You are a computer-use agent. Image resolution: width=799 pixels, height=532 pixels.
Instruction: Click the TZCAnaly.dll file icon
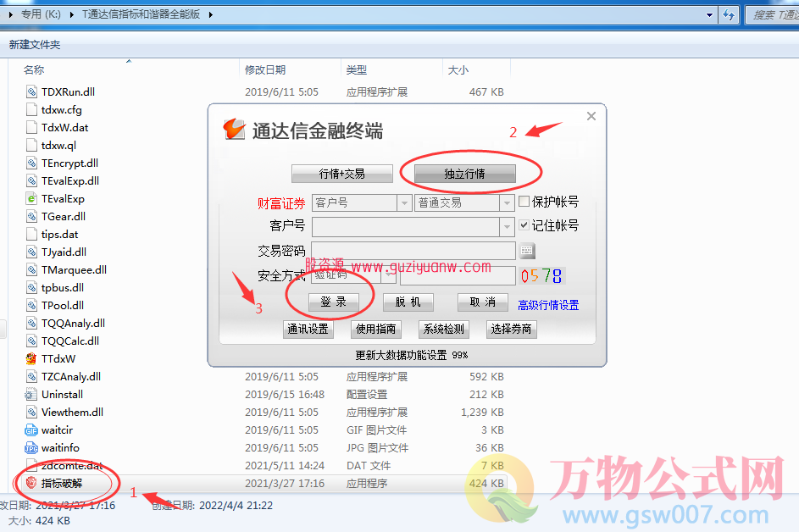(x=31, y=377)
